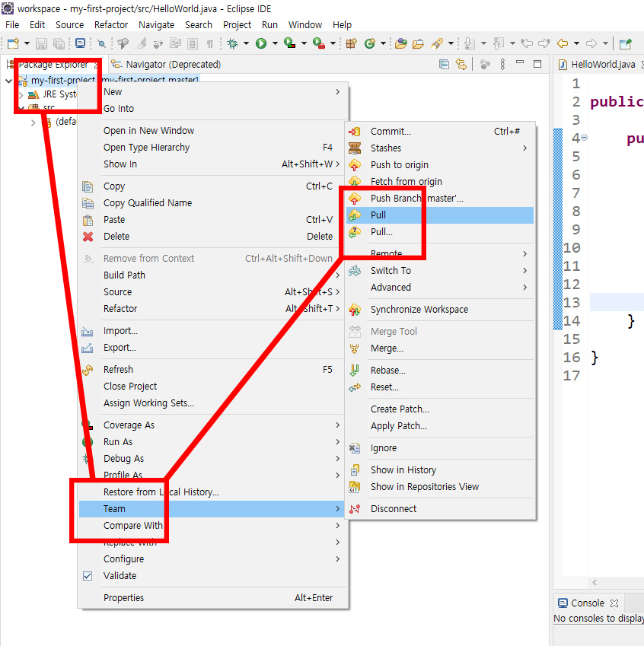Image resolution: width=644 pixels, height=646 pixels.
Task: Click Disconnect in Team submenu
Action: 440,509
